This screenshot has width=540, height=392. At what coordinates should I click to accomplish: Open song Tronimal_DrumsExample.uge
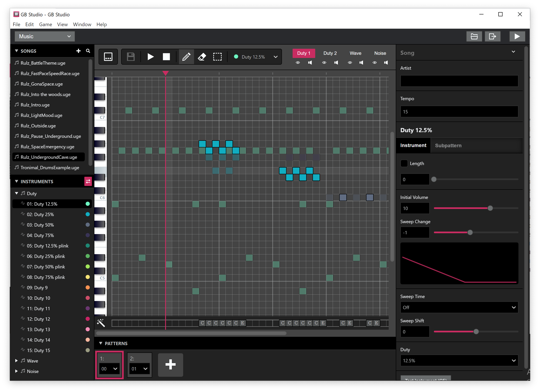pyautogui.click(x=49, y=168)
